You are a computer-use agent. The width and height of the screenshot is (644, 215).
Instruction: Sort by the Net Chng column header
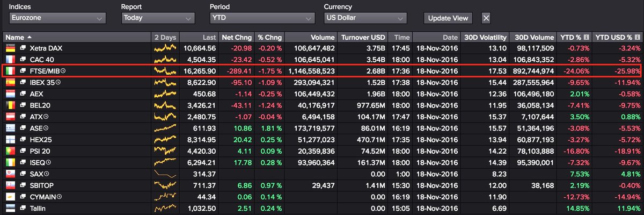[x=236, y=38]
